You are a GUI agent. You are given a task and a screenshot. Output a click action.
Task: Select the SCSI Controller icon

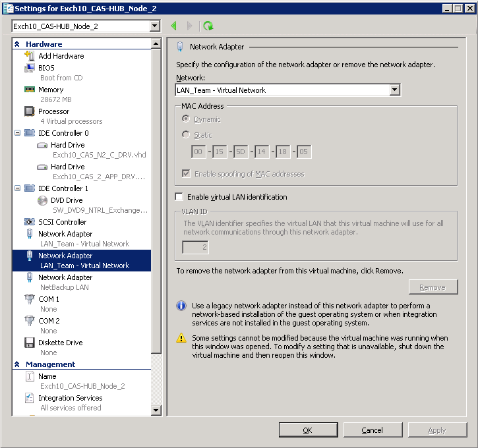click(x=30, y=222)
